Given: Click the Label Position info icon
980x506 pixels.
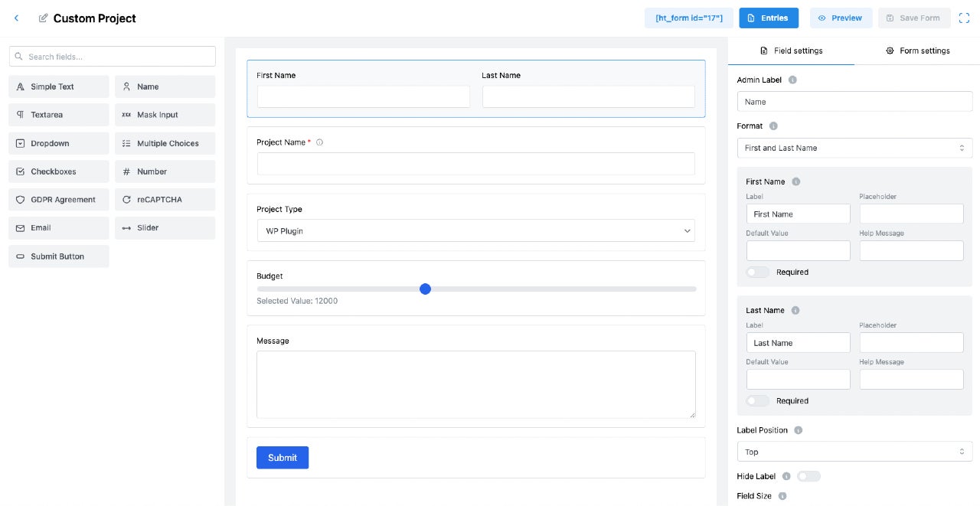Looking at the screenshot, I should [x=798, y=430].
